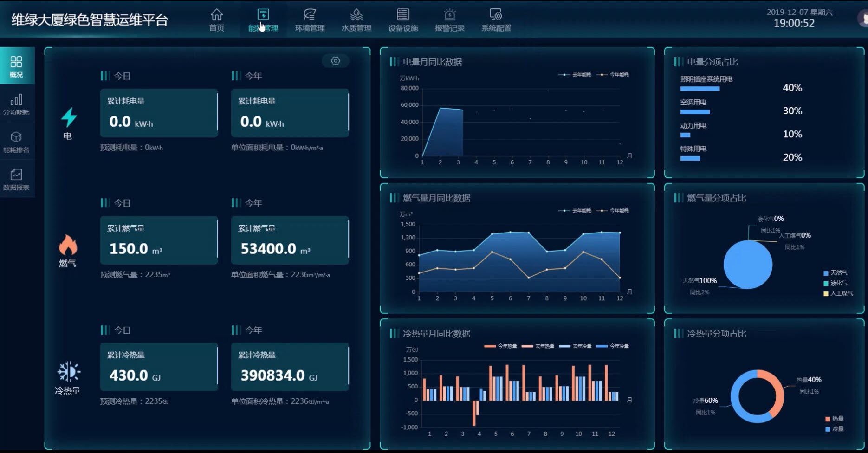Click the 特殊用电 progress bar
Image resolution: width=868 pixels, height=453 pixels.
690,158
